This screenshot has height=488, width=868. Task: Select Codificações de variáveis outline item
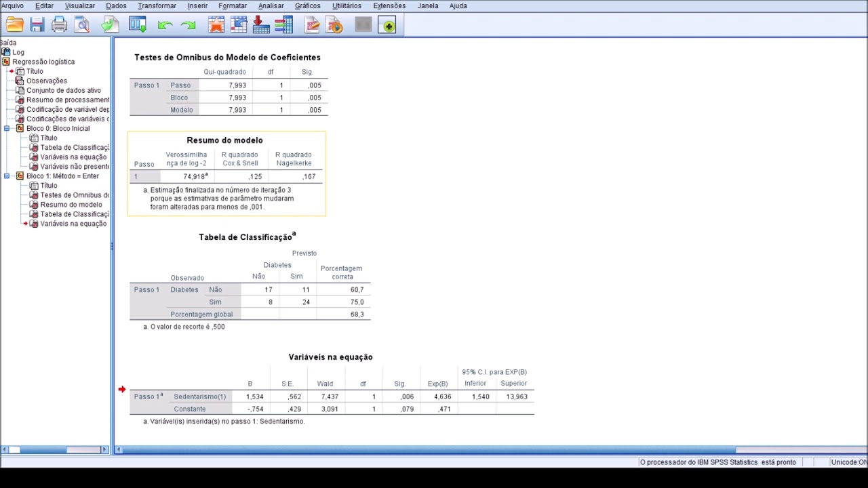(67, 119)
